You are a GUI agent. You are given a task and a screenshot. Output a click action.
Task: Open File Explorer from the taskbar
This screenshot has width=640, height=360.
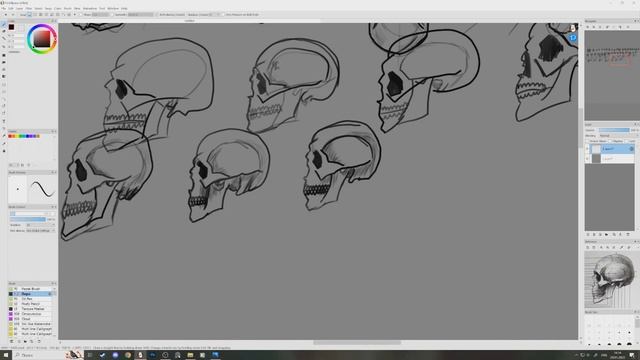click(190, 355)
